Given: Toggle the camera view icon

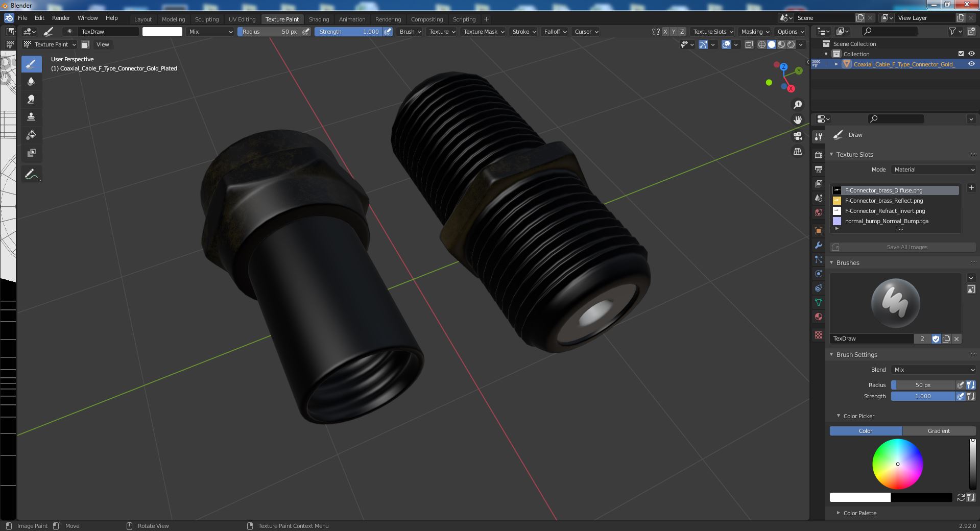Looking at the screenshot, I should [797, 136].
